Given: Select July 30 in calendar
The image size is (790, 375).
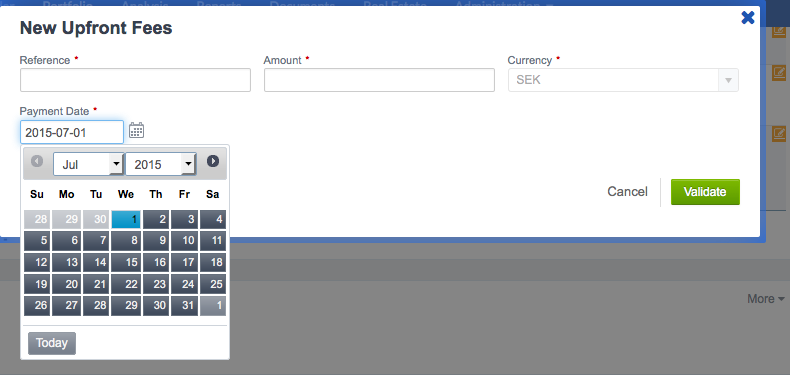Looking at the screenshot, I should click(x=156, y=306).
